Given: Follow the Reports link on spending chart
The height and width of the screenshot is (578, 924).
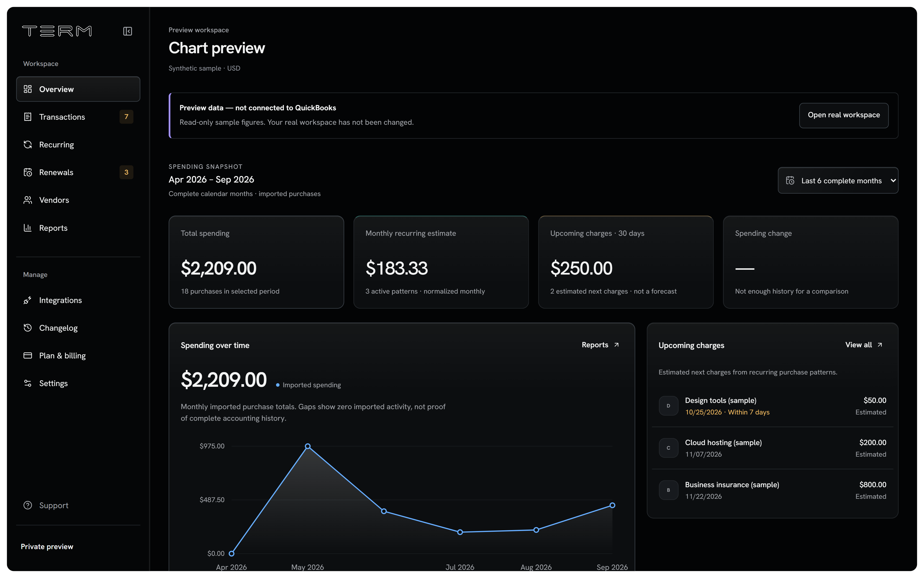Looking at the screenshot, I should tap(600, 345).
